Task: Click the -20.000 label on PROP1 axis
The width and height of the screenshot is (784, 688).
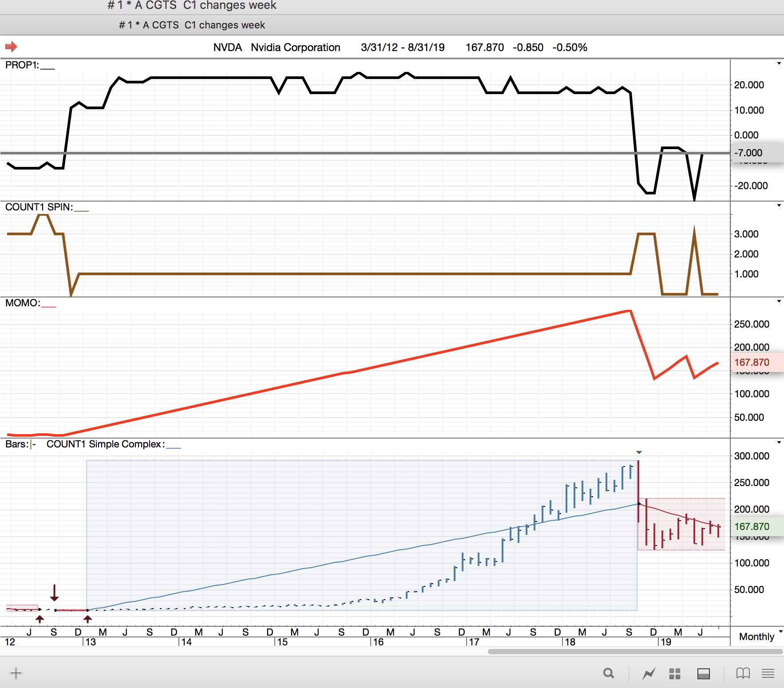Action: point(751,186)
